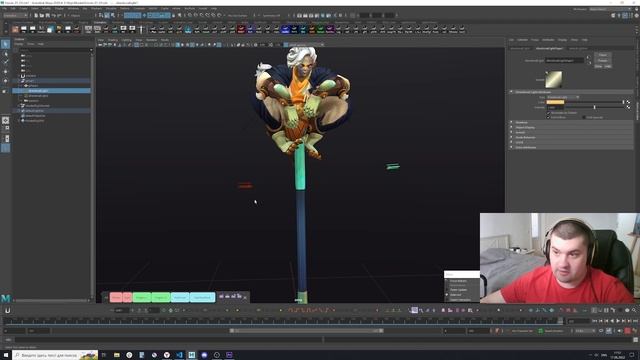
Task: Open the menu set dropdown
Action: coord(16,15)
